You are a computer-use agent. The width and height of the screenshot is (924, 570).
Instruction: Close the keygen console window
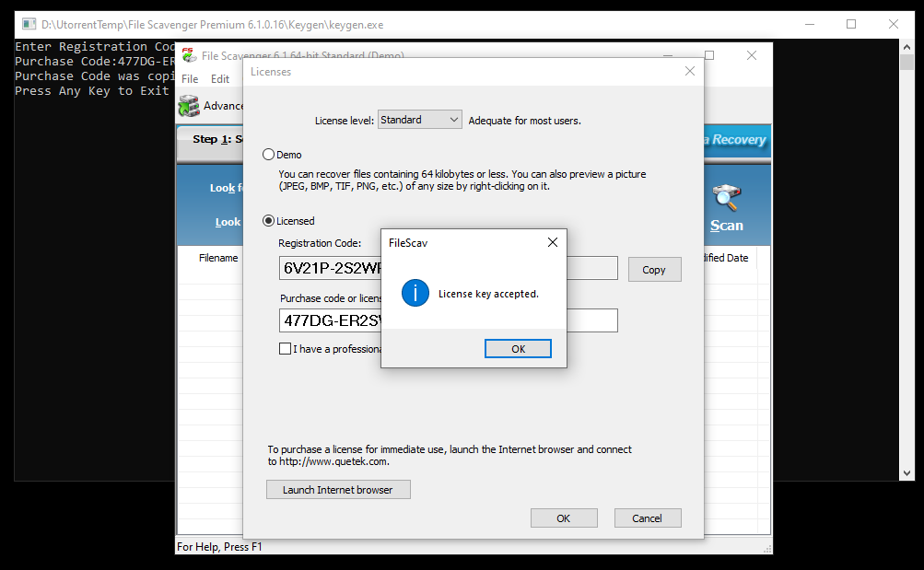coord(894,24)
